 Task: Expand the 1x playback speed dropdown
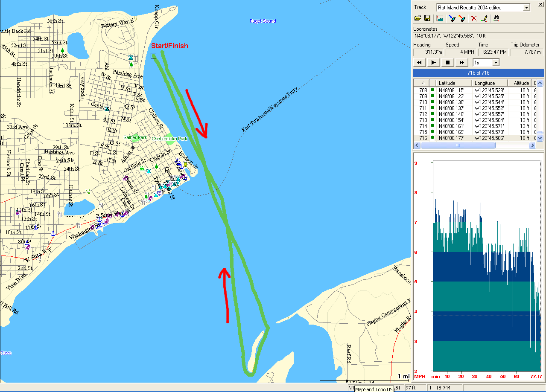point(495,63)
